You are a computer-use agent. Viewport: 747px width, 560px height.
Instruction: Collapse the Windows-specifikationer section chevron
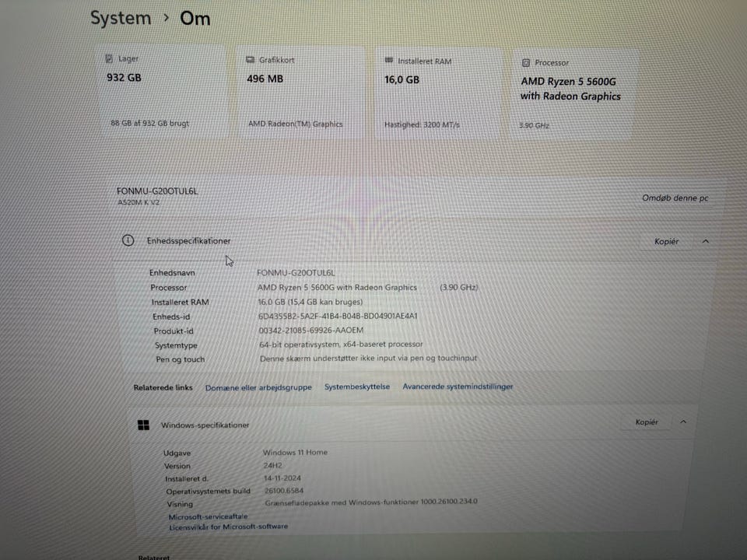683,422
